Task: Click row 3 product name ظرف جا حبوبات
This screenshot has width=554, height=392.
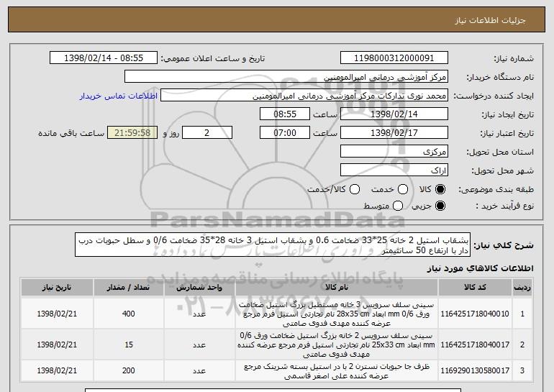Action: tap(337, 371)
